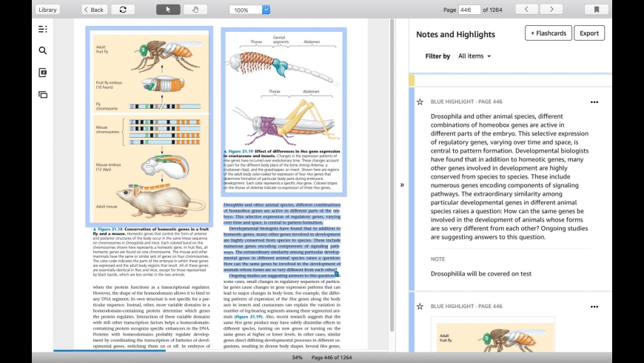Open options menu for first highlight
The height and width of the screenshot is (363, 644).
[x=594, y=102]
